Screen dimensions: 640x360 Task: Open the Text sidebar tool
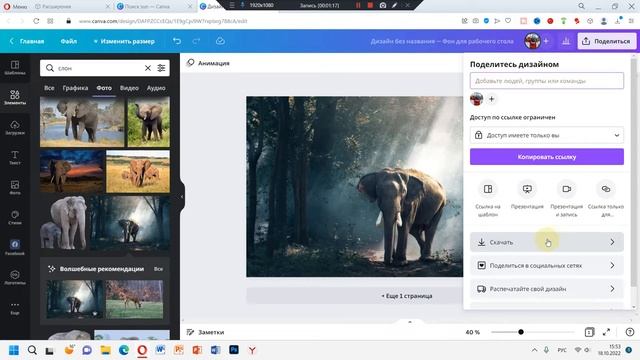[15, 157]
